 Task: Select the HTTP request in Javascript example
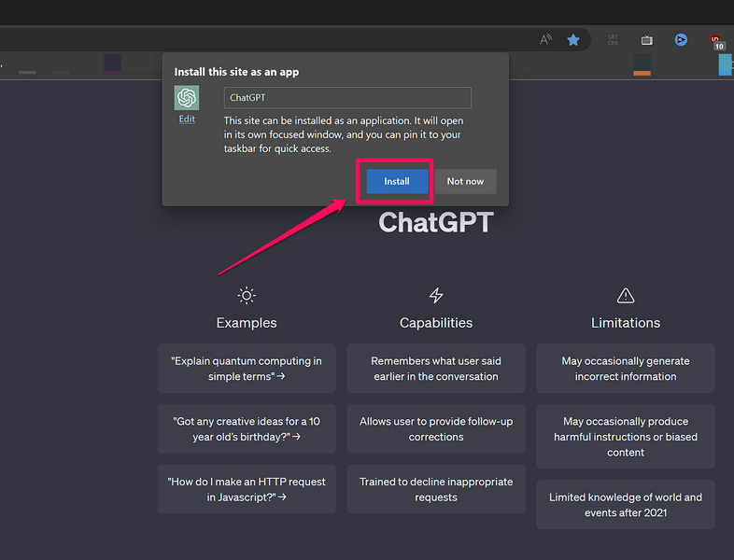(x=247, y=490)
